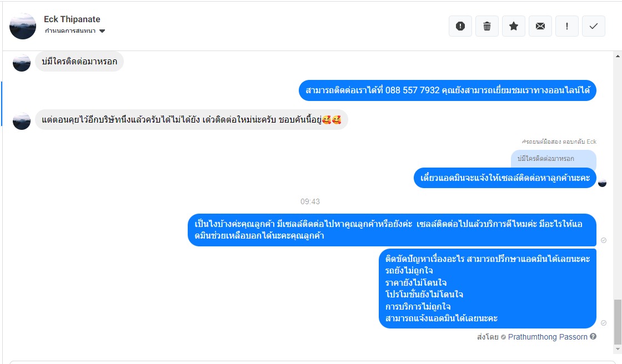Click Eck Thipanate header profile picture

(x=23, y=26)
